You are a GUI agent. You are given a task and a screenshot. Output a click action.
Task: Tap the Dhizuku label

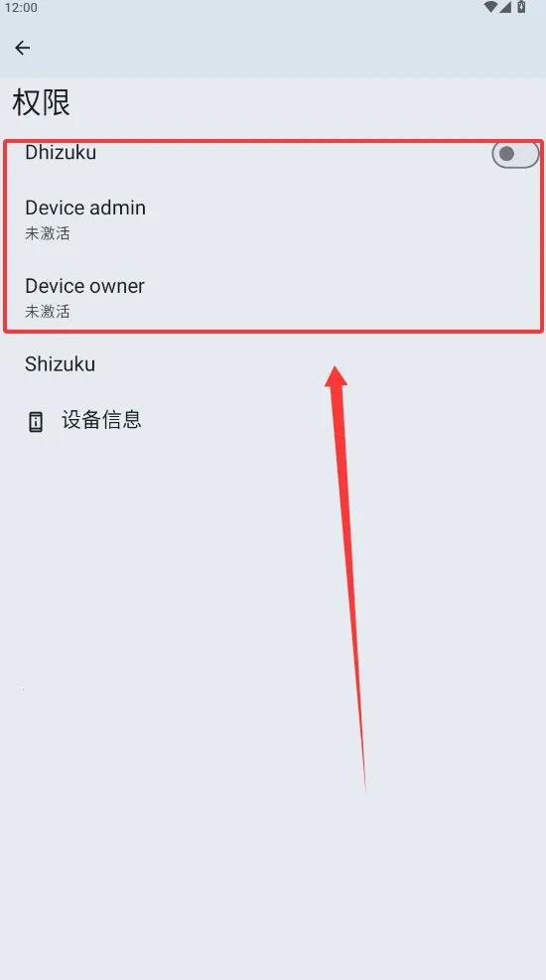[61, 152]
